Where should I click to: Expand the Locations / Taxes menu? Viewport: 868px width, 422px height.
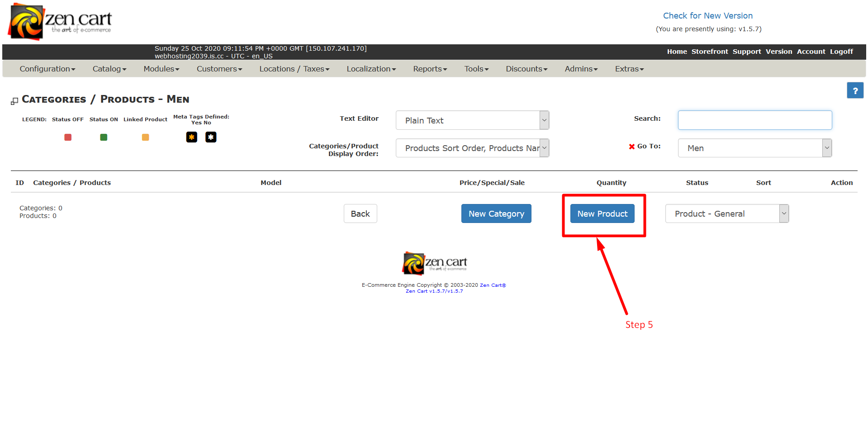pos(294,69)
